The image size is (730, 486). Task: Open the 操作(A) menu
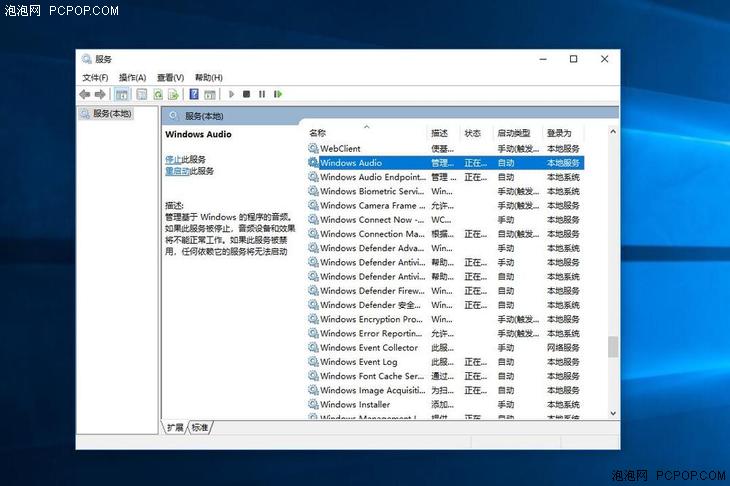133,78
